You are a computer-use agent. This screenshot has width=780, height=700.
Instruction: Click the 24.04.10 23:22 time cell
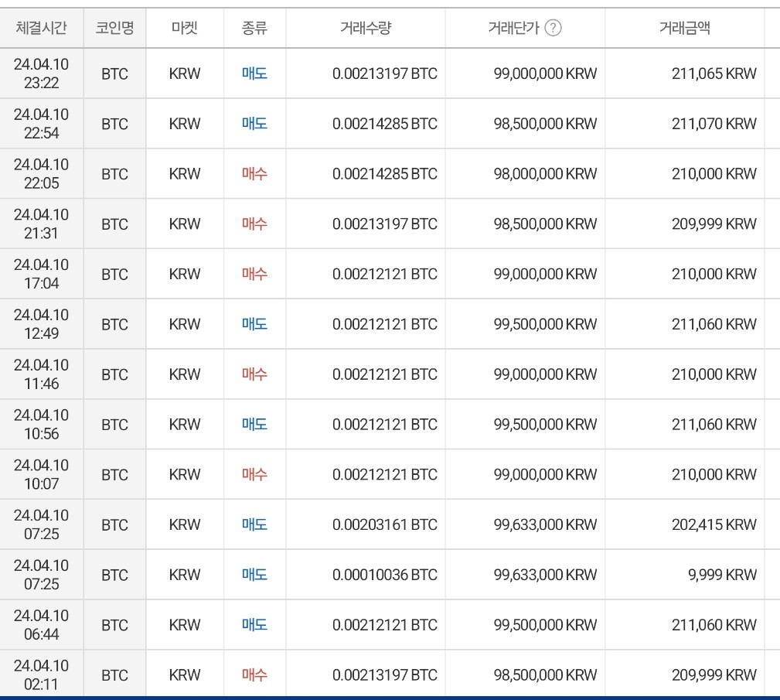pyautogui.click(x=41, y=73)
